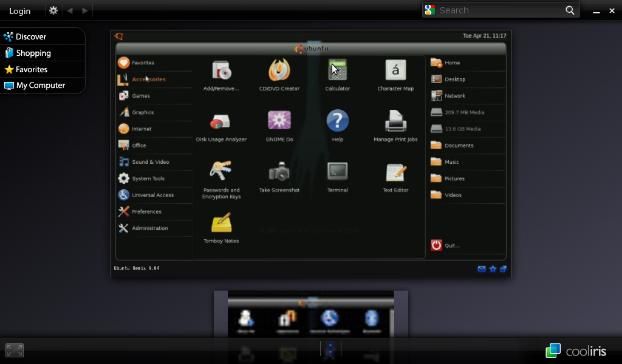Open the Documents folder
This screenshot has width=622, height=364.
[467, 146]
